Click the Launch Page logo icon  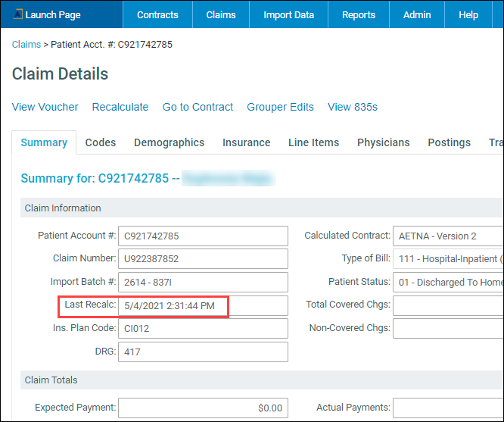click(18, 14)
